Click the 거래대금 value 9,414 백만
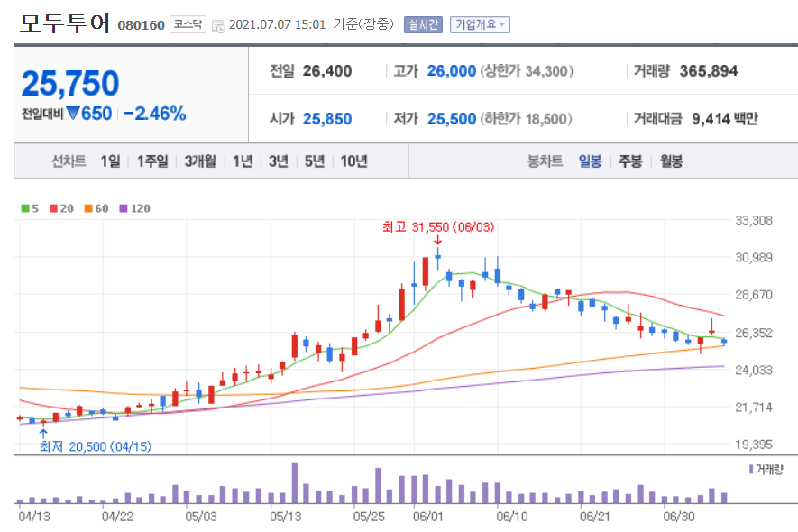Image resolution: width=798 pixels, height=532 pixels. (725, 119)
